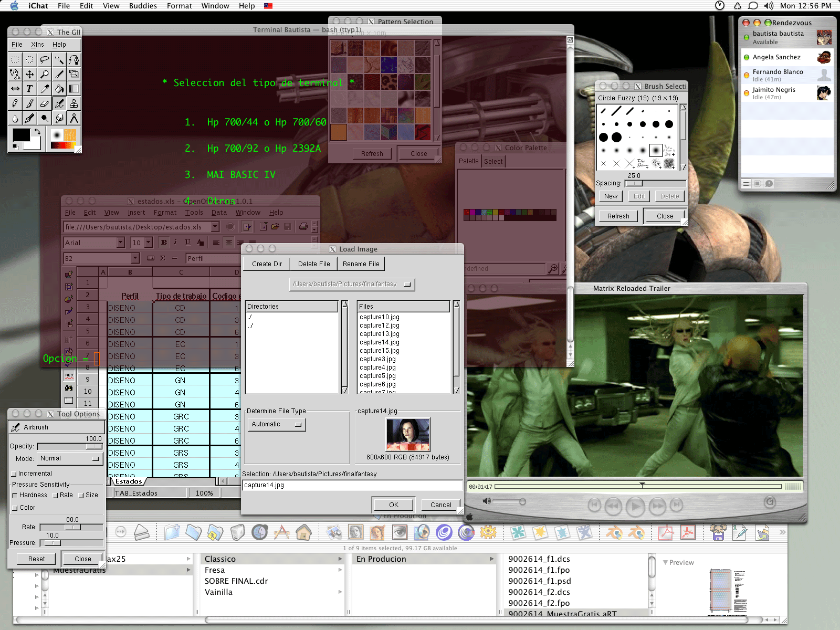The image size is (840, 630).
Task: Open the finalfantasy directory path dropdown
Action: click(x=352, y=284)
